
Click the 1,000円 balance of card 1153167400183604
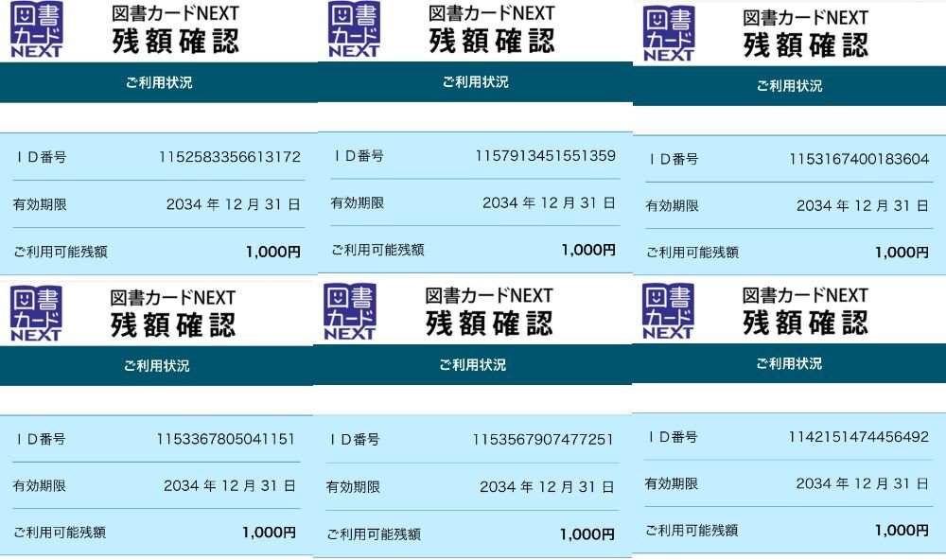pyautogui.click(x=902, y=253)
